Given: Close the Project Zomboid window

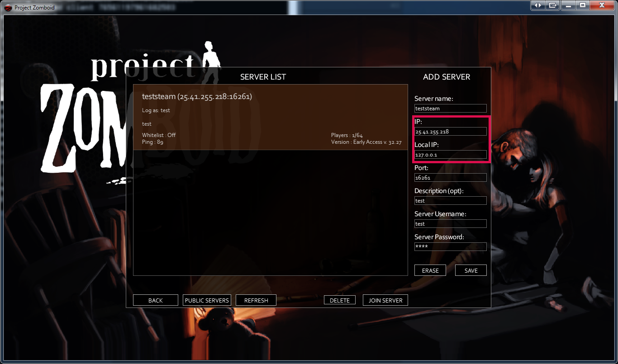Looking at the screenshot, I should click(x=602, y=5).
